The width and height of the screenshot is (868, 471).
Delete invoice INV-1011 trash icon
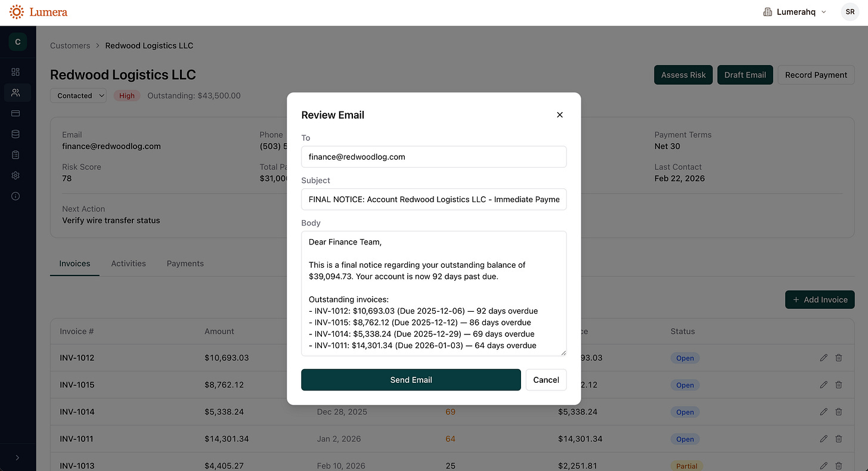[x=839, y=439]
